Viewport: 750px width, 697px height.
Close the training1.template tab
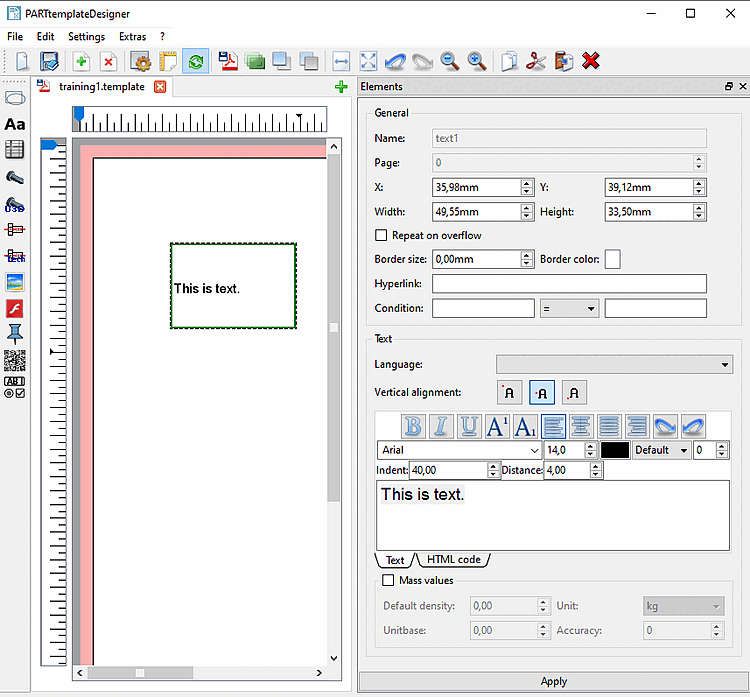(160, 87)
